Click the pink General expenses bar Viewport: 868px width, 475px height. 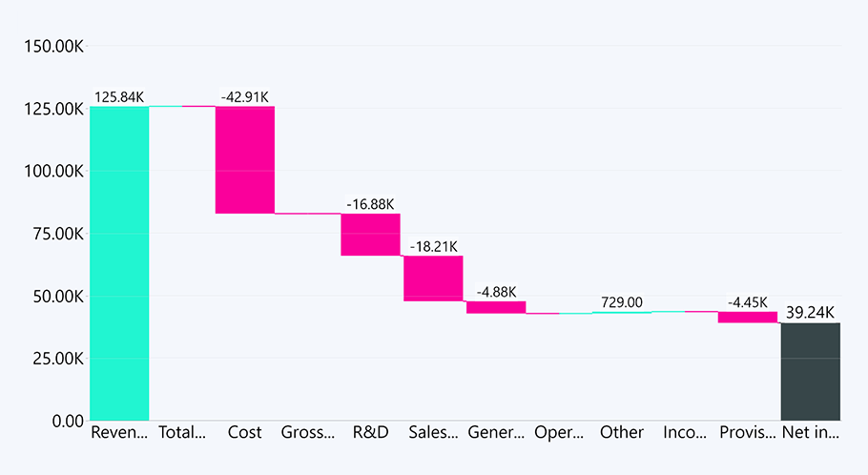click(x=496, y=307)
